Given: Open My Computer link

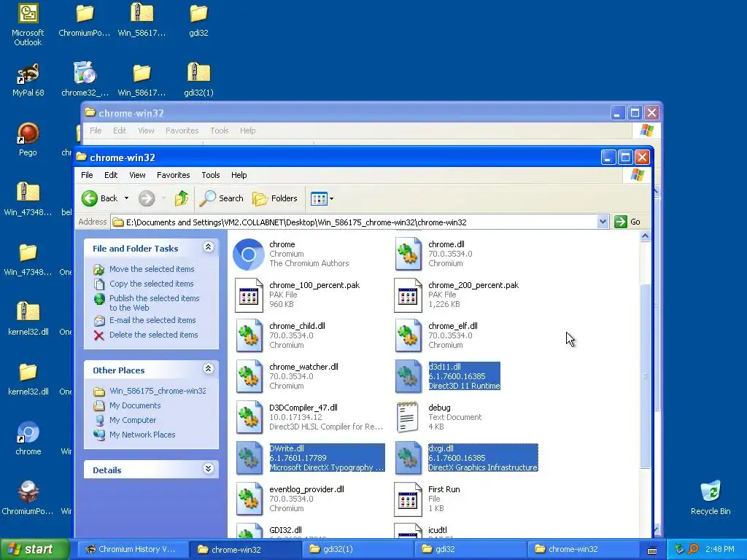Looking at the screenshot, I should (x=133, y=420).
